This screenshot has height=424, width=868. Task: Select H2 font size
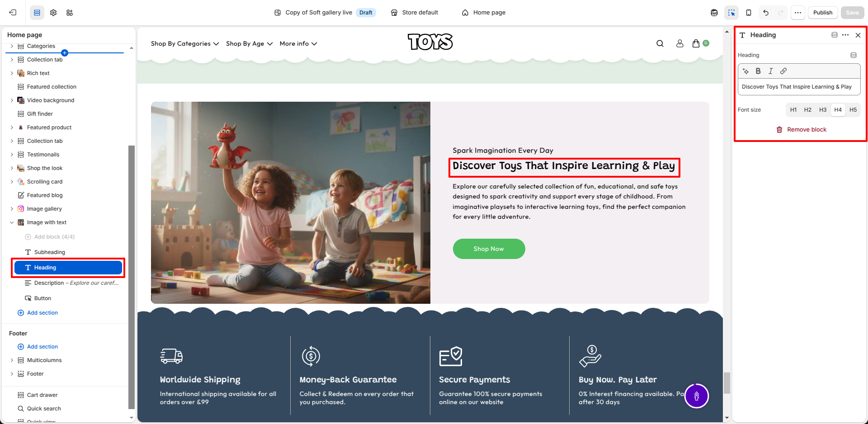click(808, 110)
